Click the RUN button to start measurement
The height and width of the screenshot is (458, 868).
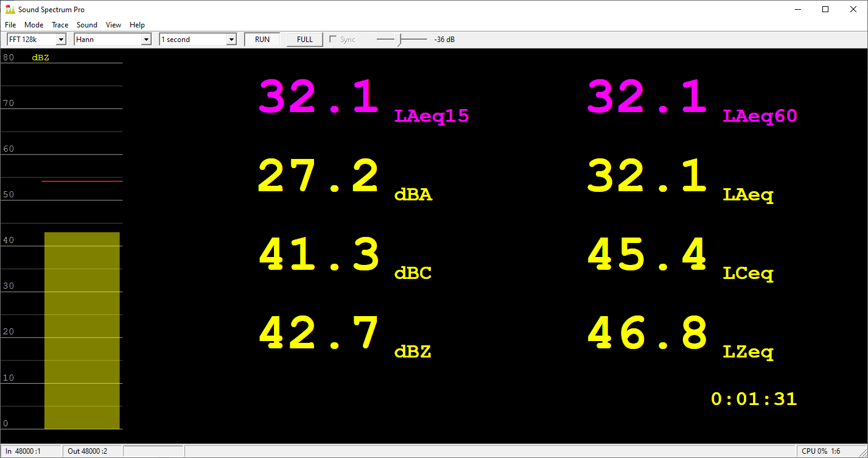point(262,39)
